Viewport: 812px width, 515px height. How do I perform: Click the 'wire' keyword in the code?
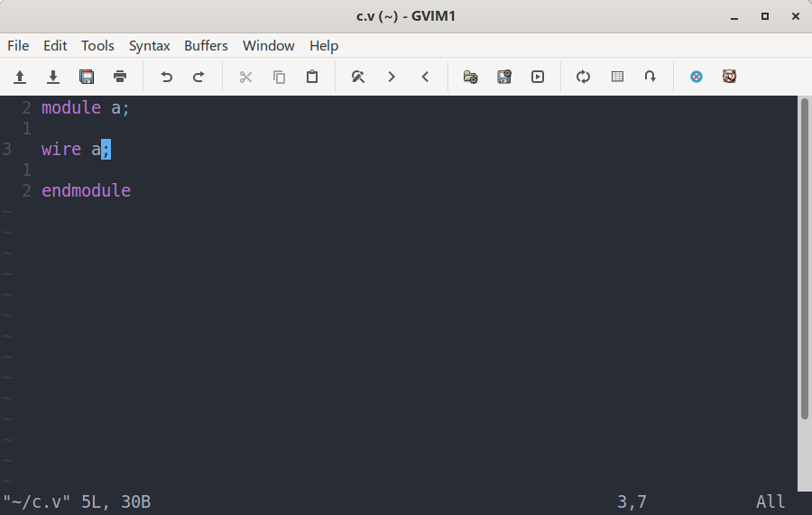[61, 149]
